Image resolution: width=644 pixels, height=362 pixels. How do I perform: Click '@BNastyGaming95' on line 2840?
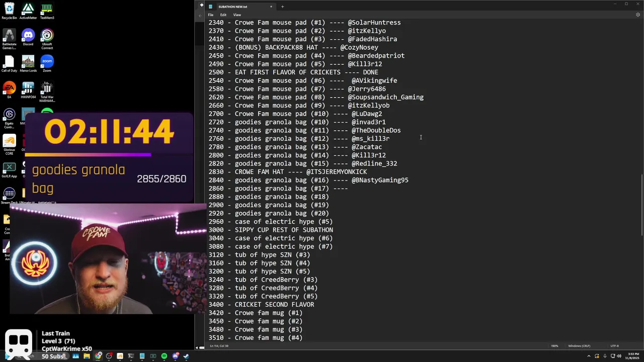[x=380, y=180]
